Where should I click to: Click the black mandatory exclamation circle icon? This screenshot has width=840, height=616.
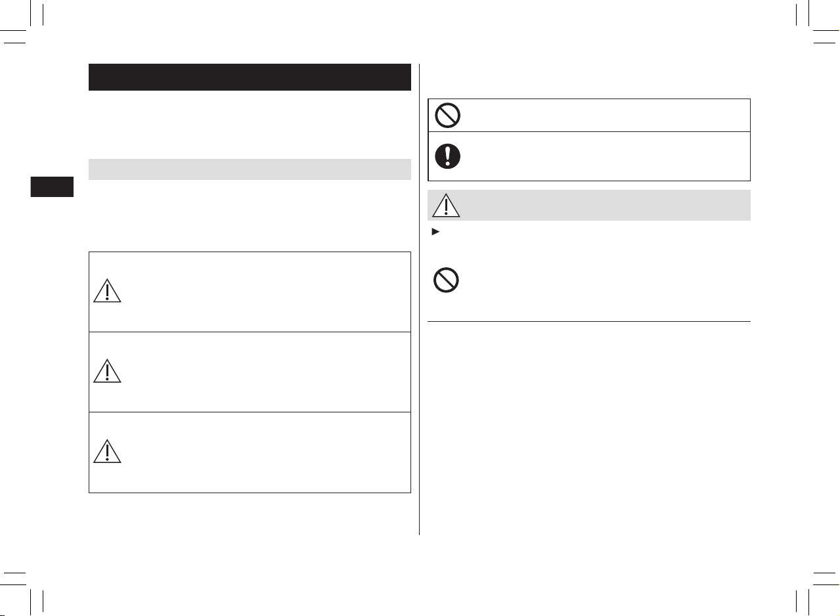click(x=447, y=156)
